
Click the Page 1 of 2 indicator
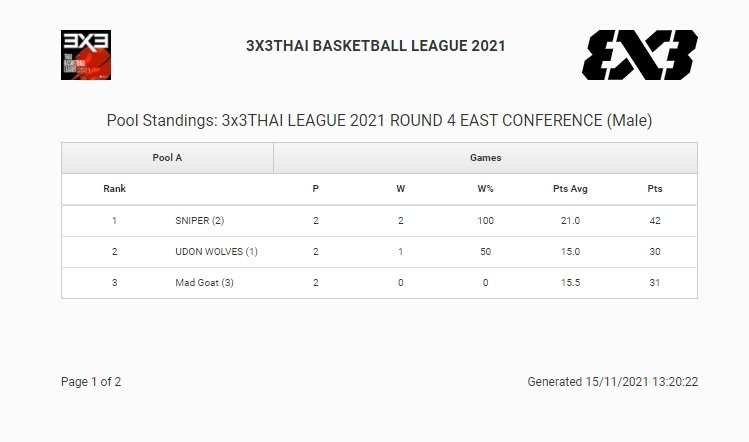tap(91, 382)
